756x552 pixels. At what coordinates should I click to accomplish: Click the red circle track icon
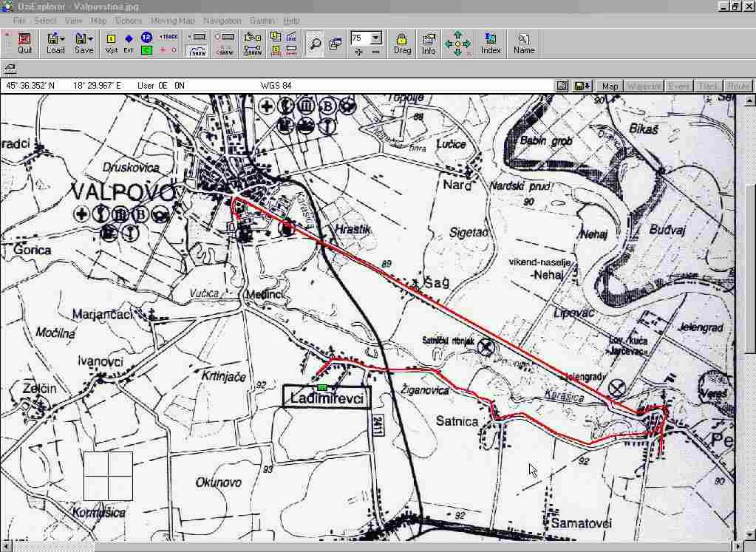tap(174, 50)
